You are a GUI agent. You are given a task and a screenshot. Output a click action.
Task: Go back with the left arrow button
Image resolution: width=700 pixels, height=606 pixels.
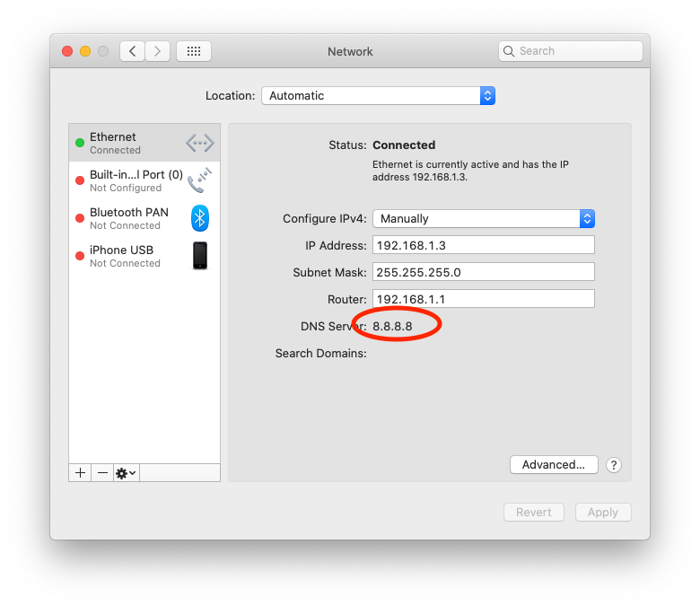(132, 51)
